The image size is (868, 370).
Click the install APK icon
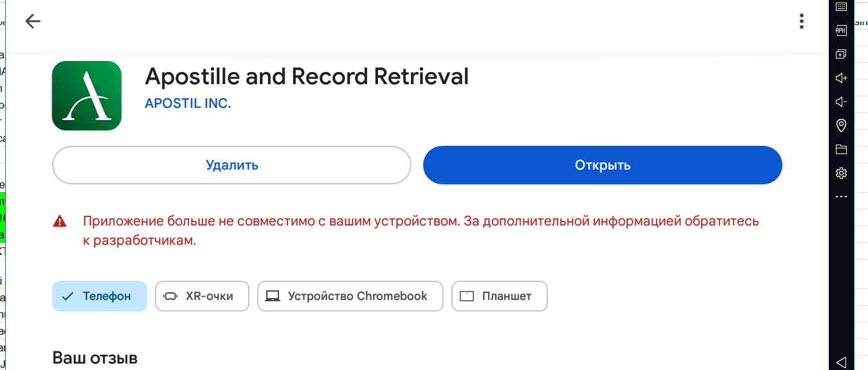(841, 30)
